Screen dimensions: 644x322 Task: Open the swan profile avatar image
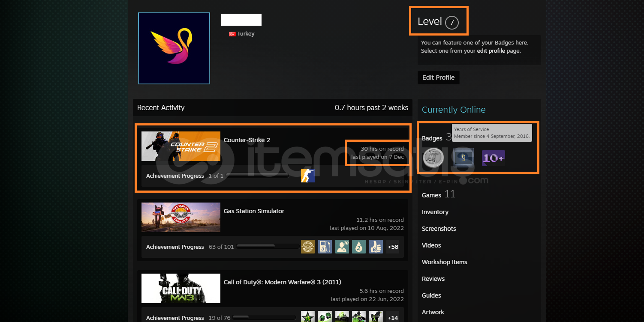click(174, 48)
